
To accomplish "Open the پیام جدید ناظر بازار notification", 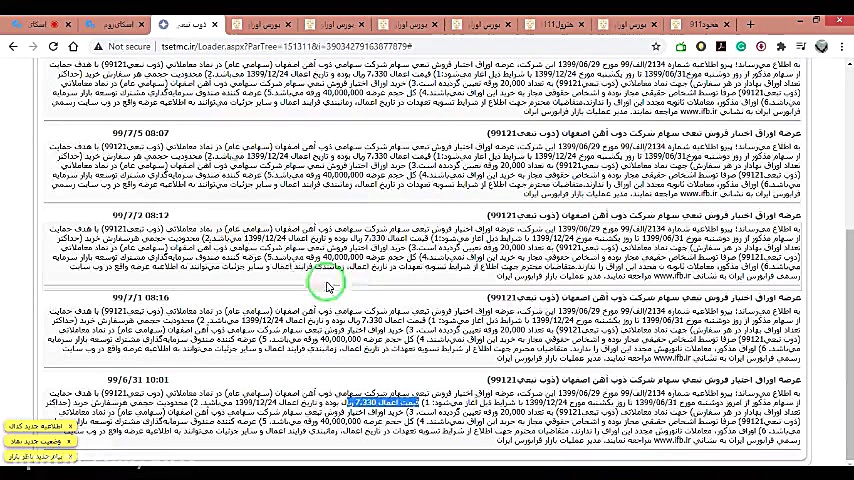I will 36,457.
